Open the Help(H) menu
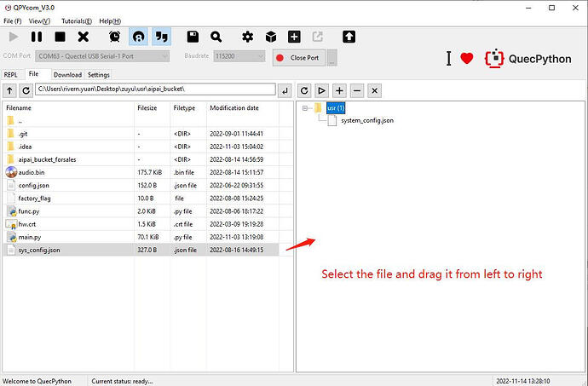This screenshot has height=386, width=588. 110,21
